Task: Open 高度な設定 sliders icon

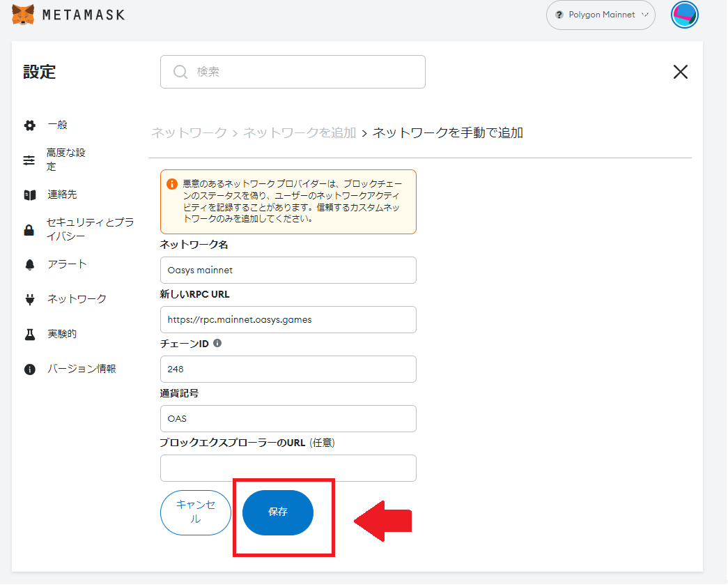Action: (29, 160)
